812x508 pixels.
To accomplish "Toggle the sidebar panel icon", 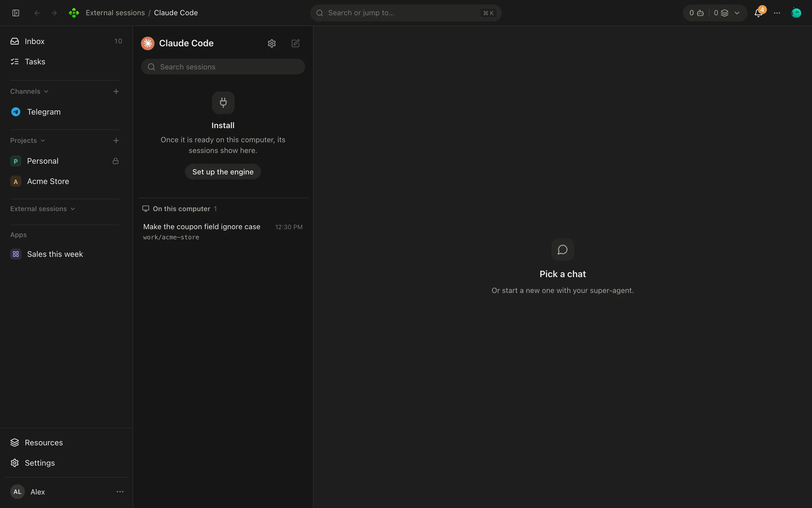I will (x=16, y=13).
